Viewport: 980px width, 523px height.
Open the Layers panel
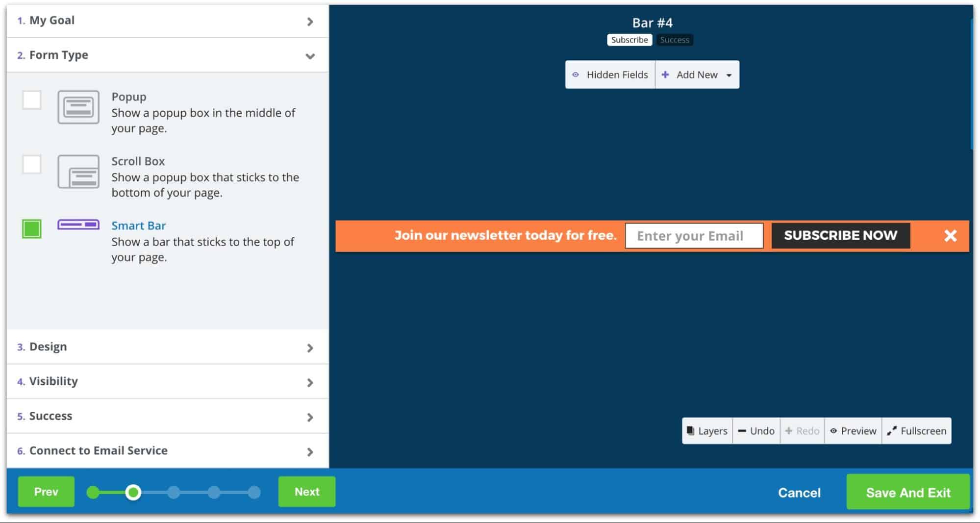pos(707,431)
